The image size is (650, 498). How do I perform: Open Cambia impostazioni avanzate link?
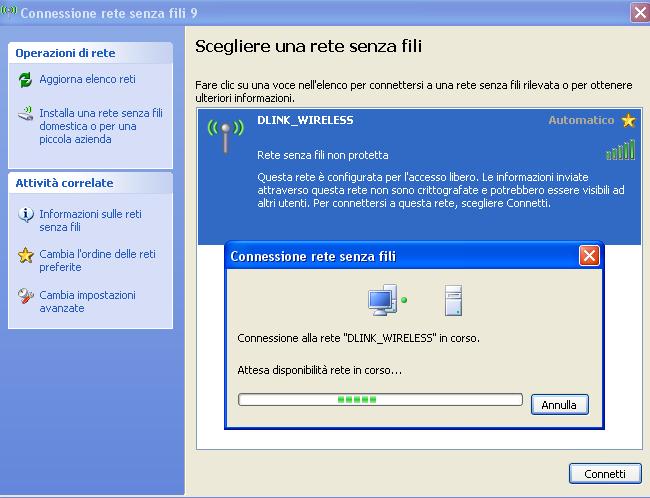coord(87,301)
